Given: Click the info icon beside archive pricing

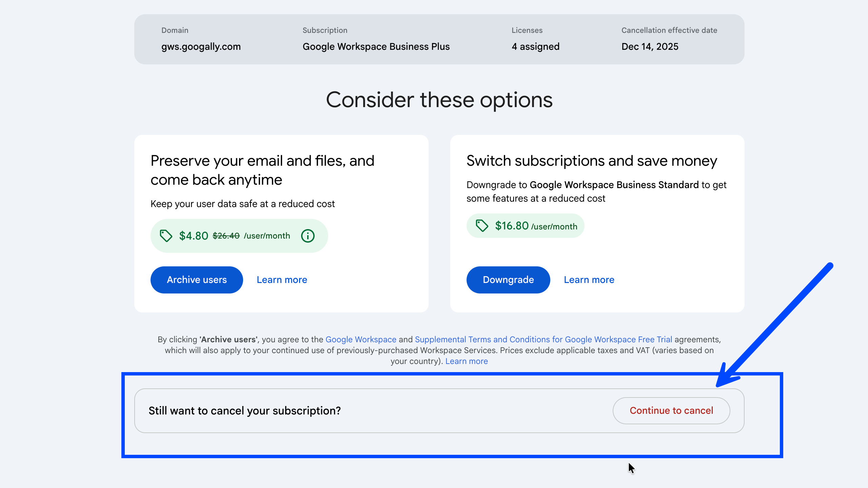Looking at the screenshot, I should [308, 236].
